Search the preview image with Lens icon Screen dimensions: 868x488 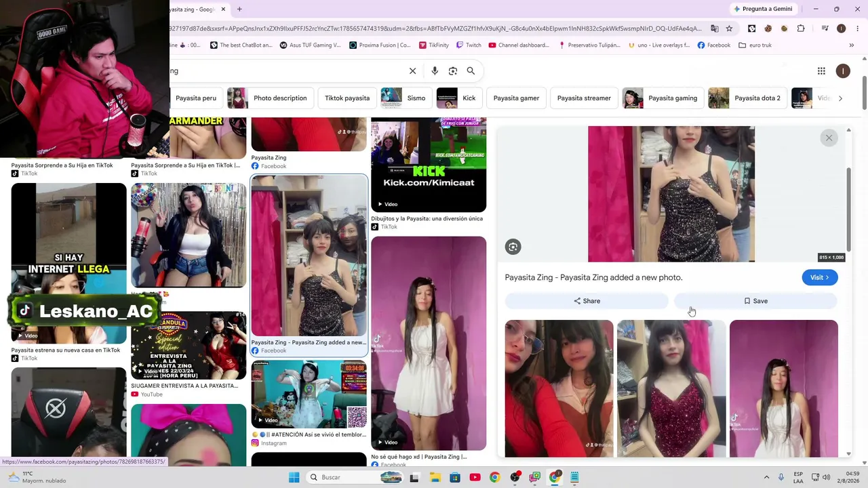click(513, 247)
